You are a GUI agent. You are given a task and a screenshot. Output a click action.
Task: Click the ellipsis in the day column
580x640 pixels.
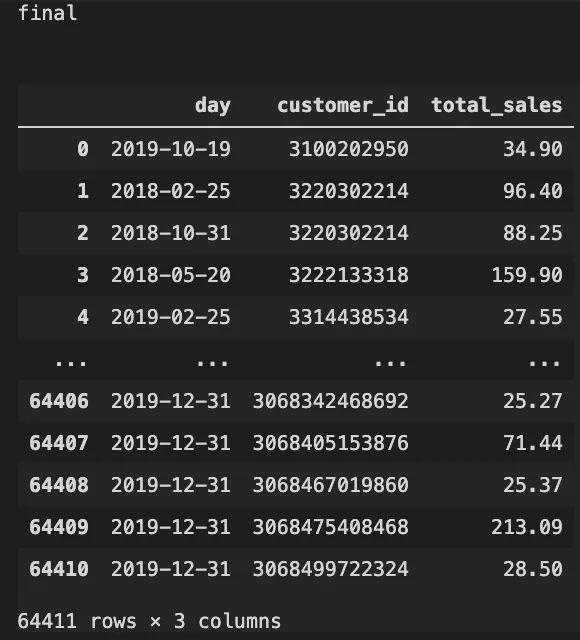pyautogui.click(x=213, y=362)
